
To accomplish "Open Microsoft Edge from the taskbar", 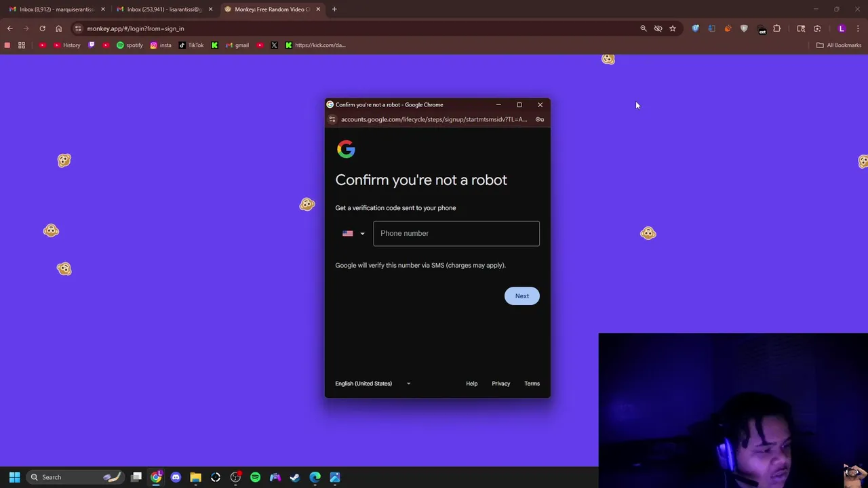I will tap(315, 477).
